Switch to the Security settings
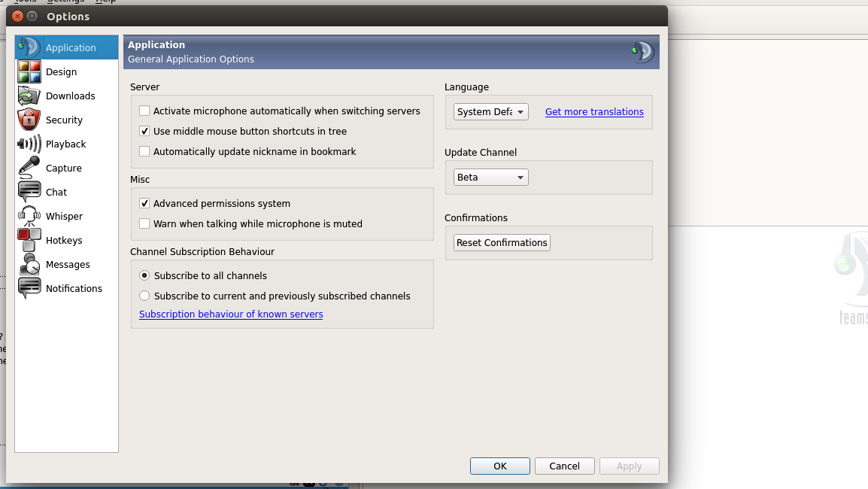This screenshot has height=489, width=868. coord(66,120)
